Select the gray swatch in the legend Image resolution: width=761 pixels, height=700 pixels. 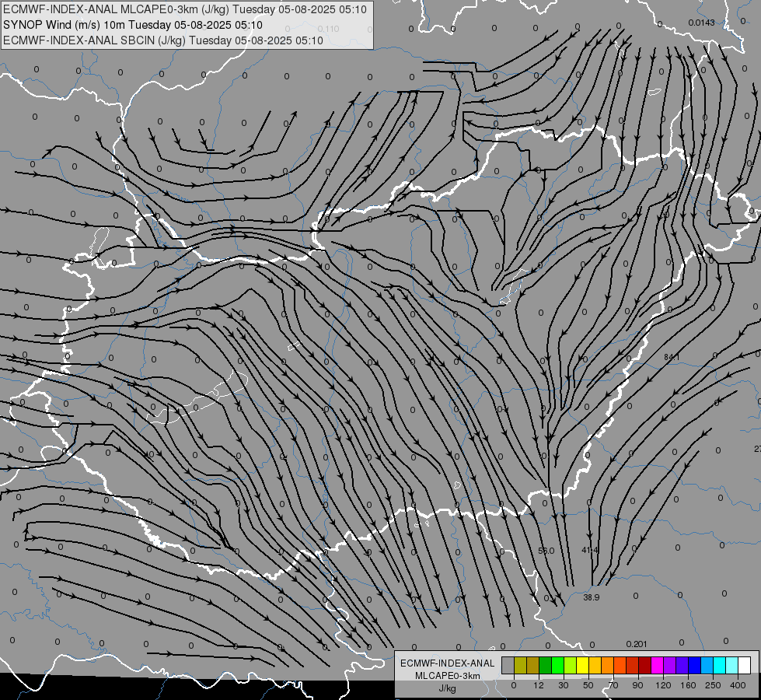click(x=508, y=665)
